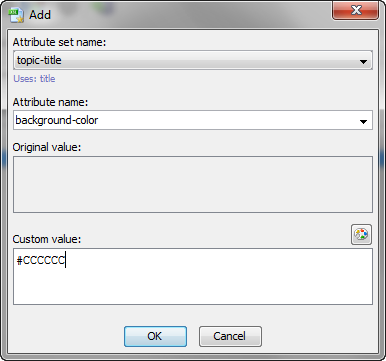Click into the background-color attribute name field
This screenshot has height=361, width=386.
193,120
